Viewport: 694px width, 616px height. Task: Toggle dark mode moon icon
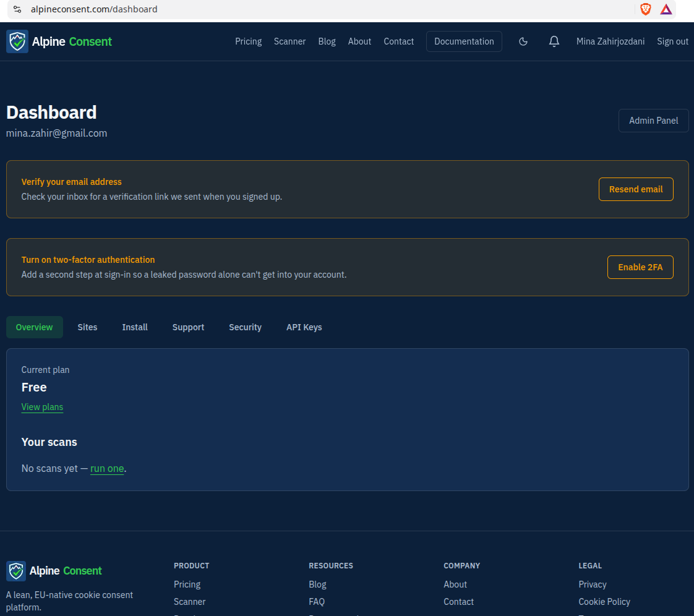click(x=523, y=41)
